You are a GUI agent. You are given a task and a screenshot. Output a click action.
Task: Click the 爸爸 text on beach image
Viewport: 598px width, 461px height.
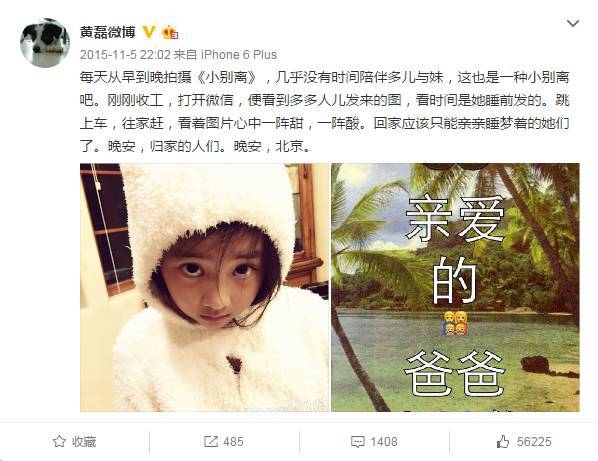pyautogui.click(x=455, y=373)
